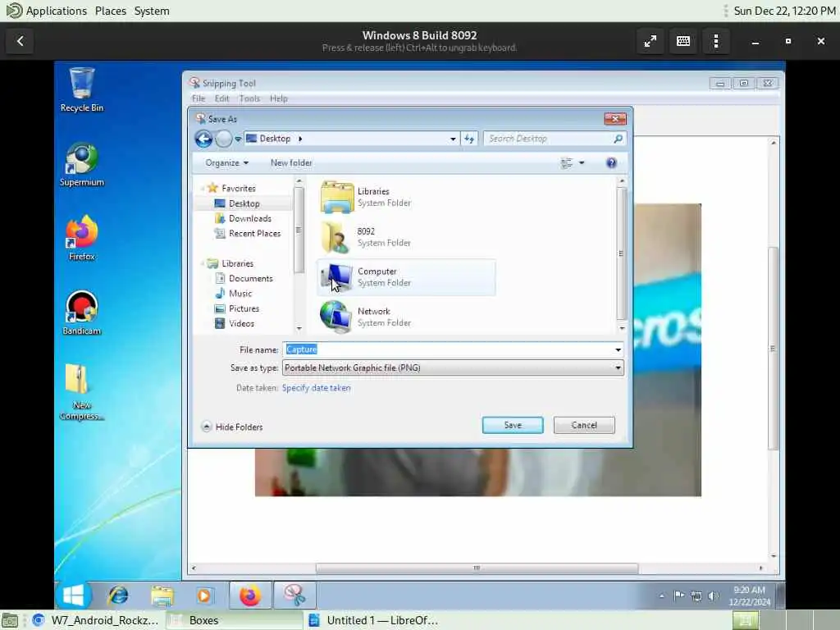Collapse the Hide Folders expander
The width and height of the screenshot is (840, 630).
232,427
